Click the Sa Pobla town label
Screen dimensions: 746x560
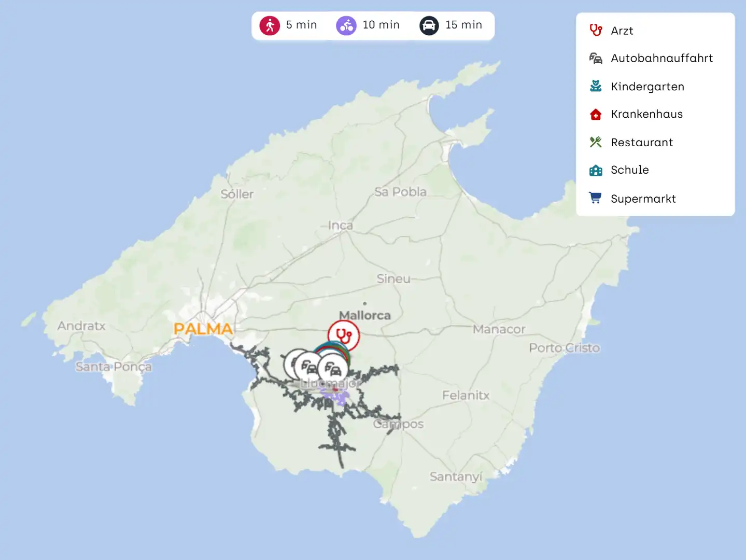pyautogui.click(x=400, y=192)
